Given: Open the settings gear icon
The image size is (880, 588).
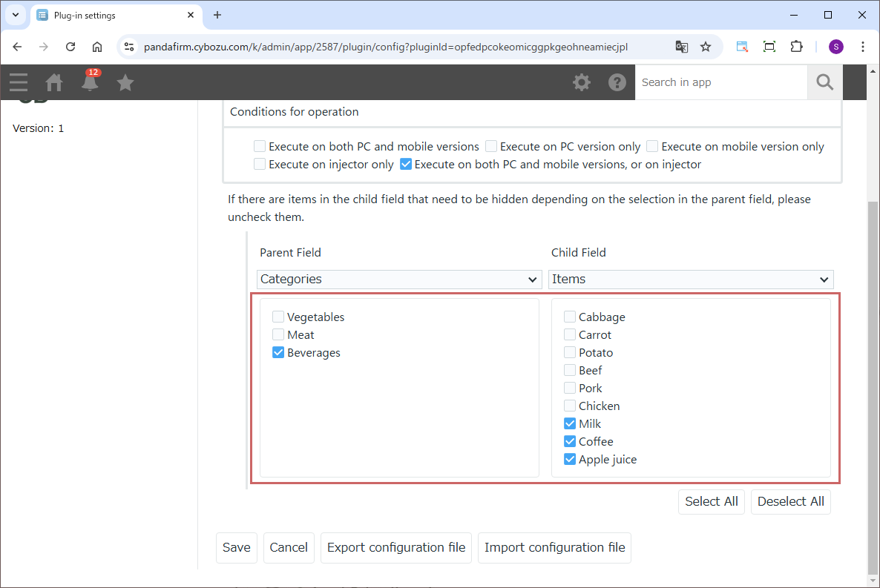Looking at the screenshot, I should (582, 82).
